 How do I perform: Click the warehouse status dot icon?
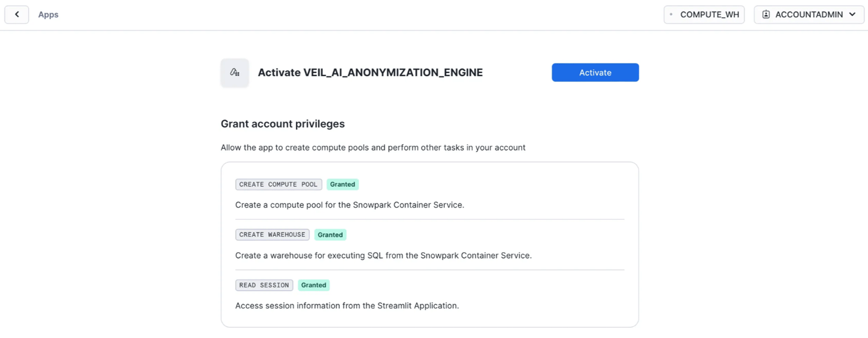pyautogui.click(x=671, y=15)
